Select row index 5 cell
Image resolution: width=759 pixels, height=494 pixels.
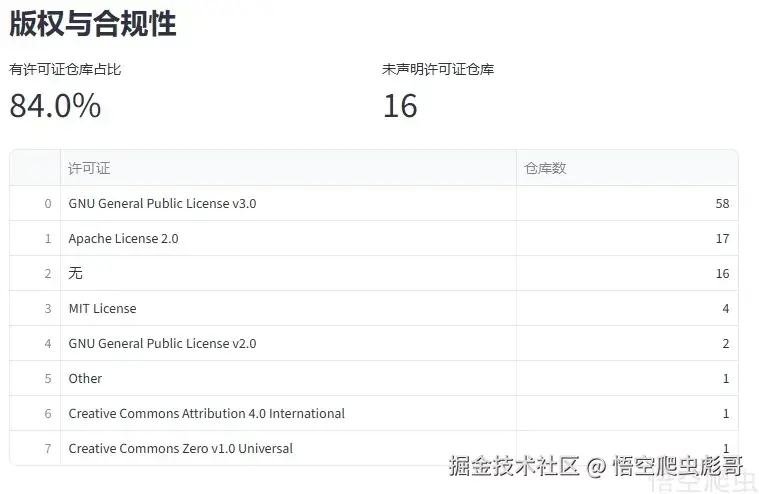[x=35, y=378]
